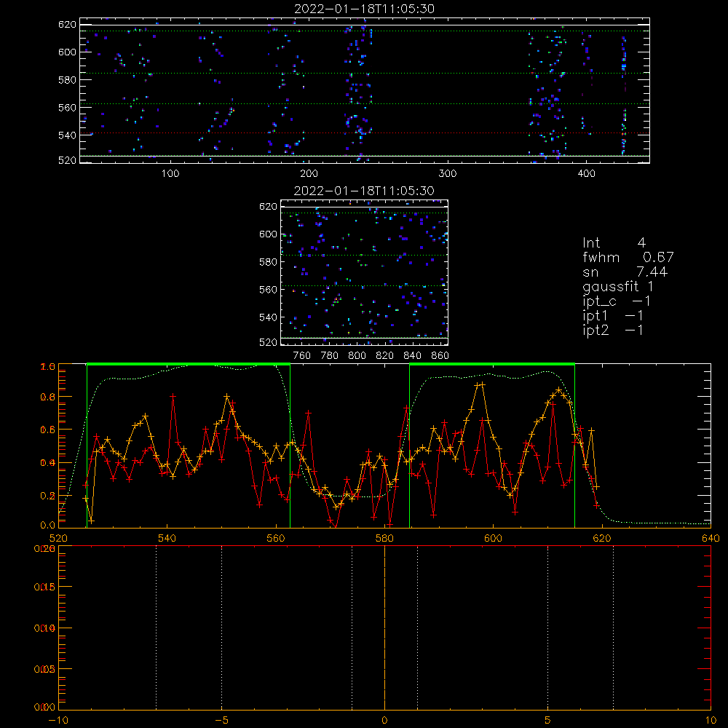Select the 'fwhm 0.67' readout line

tap(628, 257)
